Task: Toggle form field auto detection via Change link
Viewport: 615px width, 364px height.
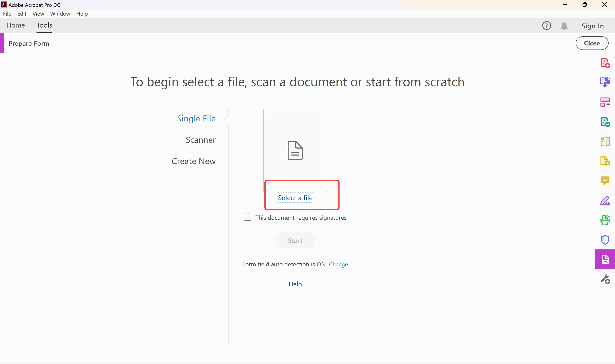Action: (x=338, y=264)
